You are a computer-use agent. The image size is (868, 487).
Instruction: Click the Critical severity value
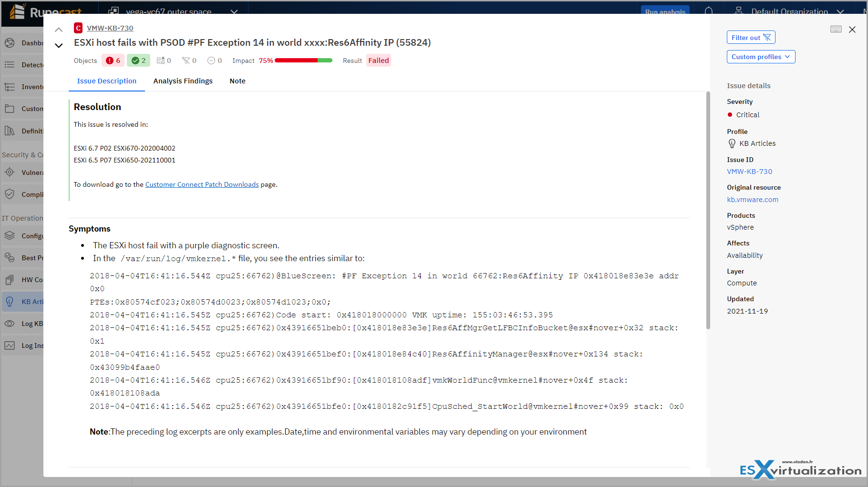pyautogui.click(x=748, y=115)
